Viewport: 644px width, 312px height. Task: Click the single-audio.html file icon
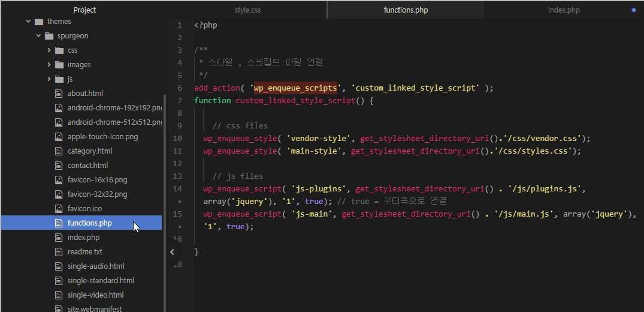(x=59, y=266)
